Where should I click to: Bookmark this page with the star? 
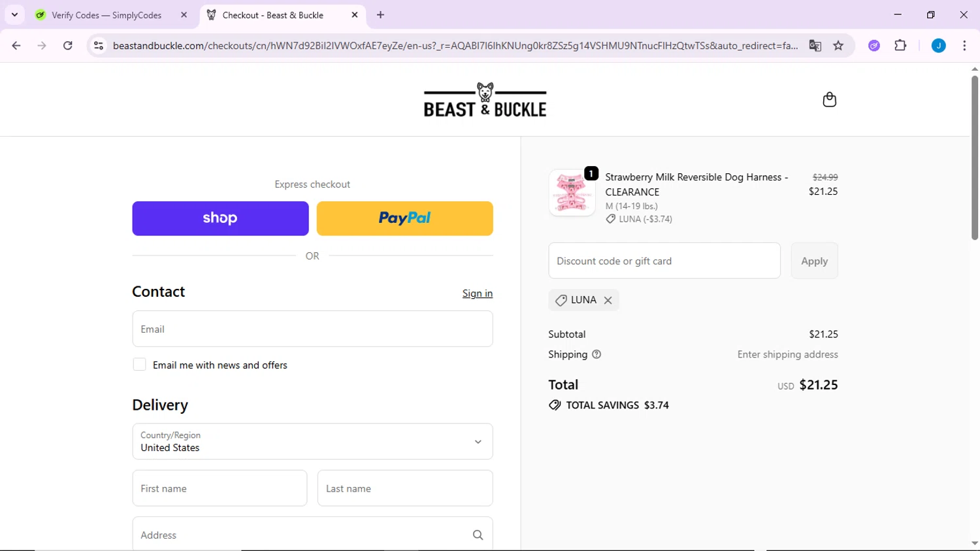838,46
